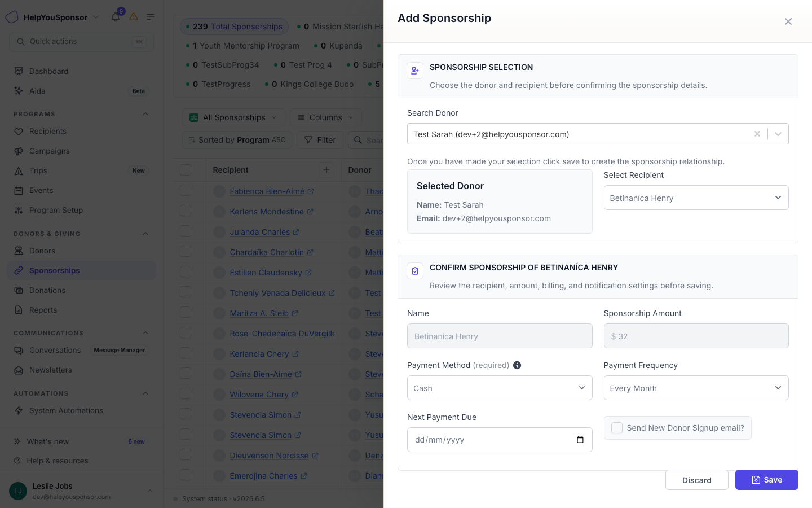Open the Recipients page

point(81,131)
